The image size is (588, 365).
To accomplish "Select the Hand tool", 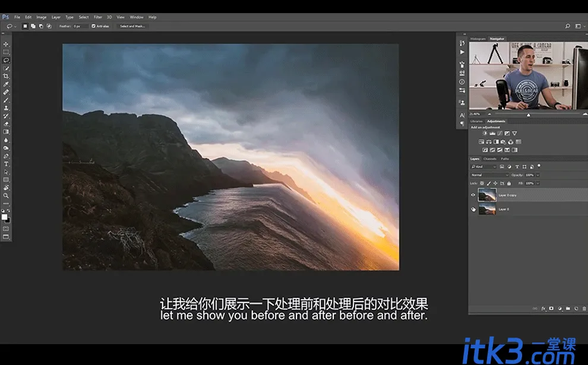I will 6,188.
